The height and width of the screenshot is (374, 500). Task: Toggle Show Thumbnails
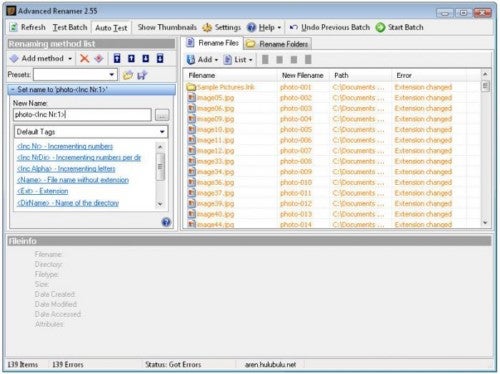click(167, 27)
